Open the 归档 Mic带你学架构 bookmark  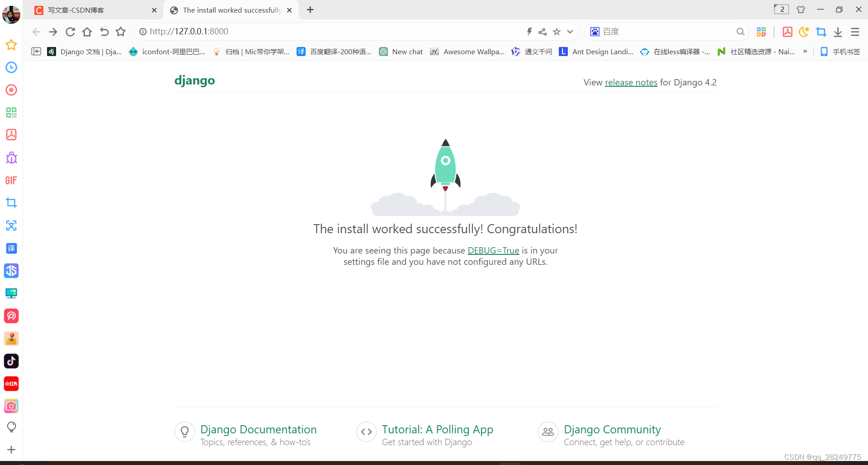click(251, 52)
